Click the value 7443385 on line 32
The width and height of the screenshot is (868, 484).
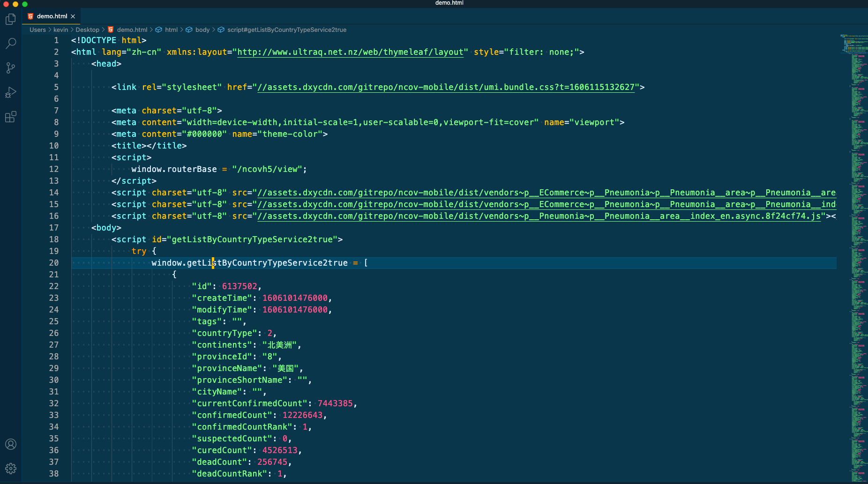pyautogui.click(x=335, y=403)
